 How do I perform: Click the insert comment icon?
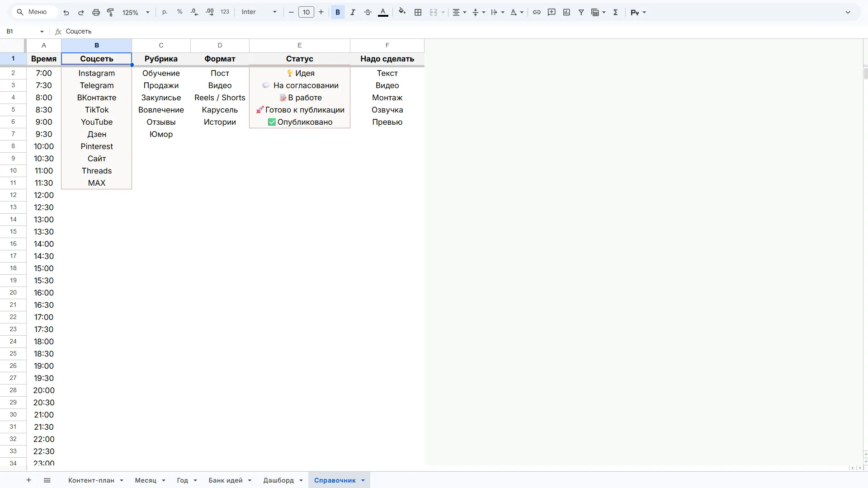(x=552, y=12)
